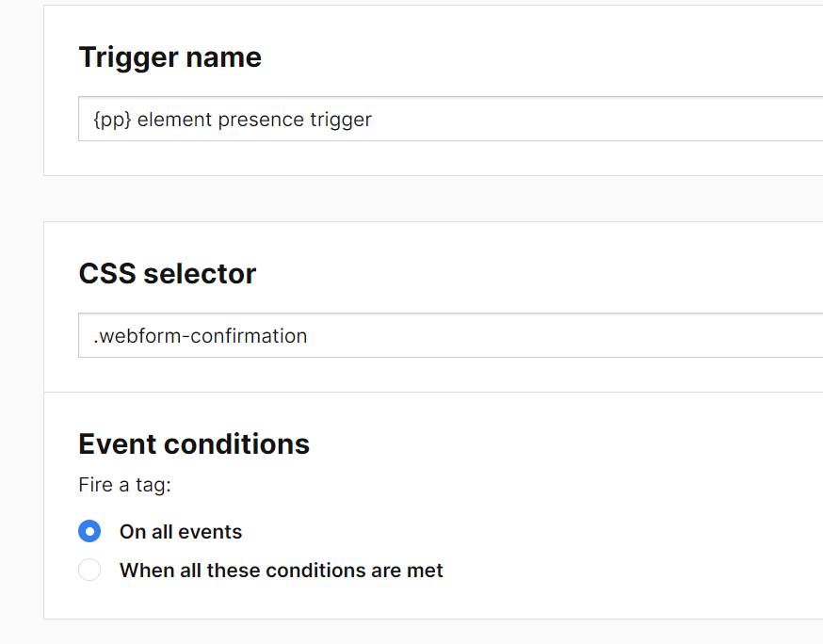Click the 'Event conditions' heading
Viewport: 823px width, 644px height.
[x=194, y=443]
